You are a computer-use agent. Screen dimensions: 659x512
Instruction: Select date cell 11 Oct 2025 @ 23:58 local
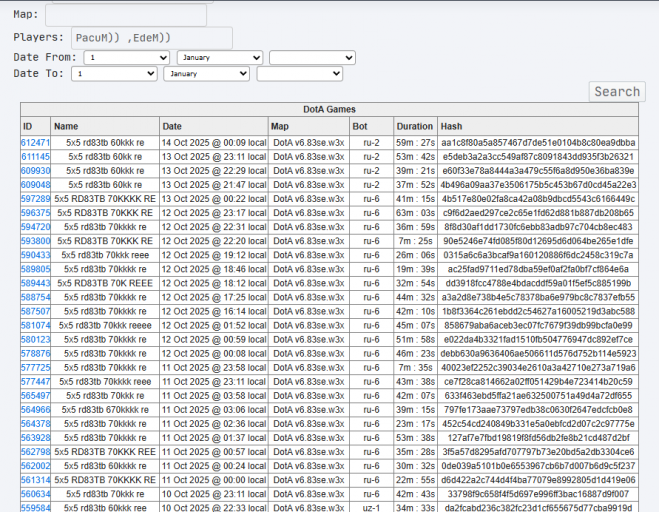tap(214, 368)
